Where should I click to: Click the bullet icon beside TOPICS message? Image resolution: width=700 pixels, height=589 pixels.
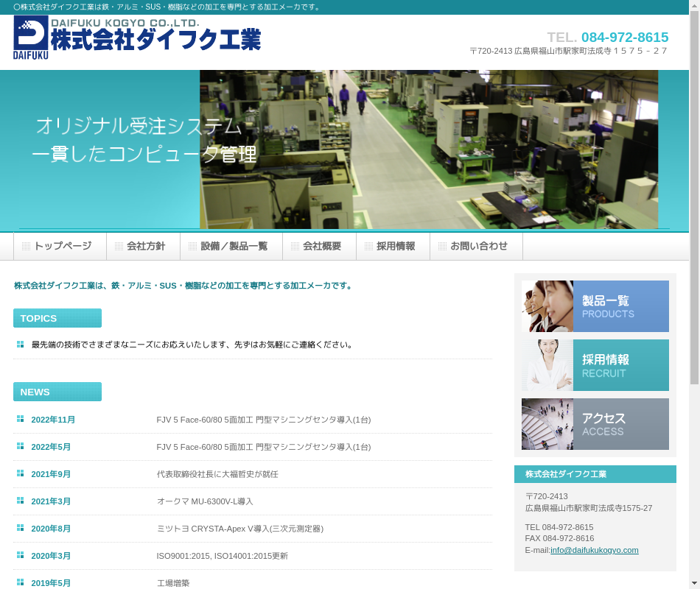click(21, 344)
